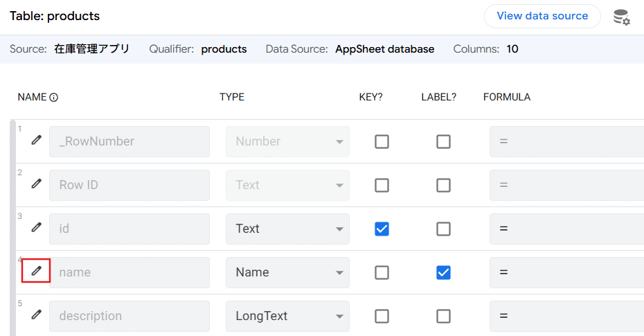Click the formula field for id column

point(566,229)
